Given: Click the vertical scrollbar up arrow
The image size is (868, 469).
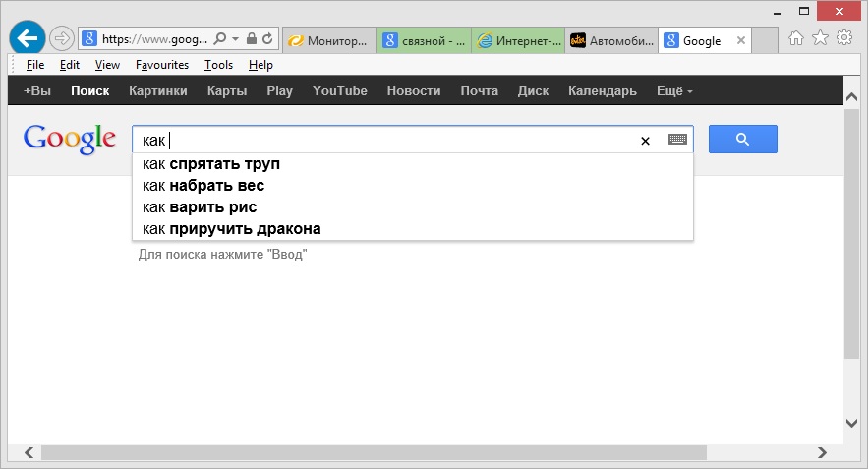Looking at the screenshot, I should [x=852, y=97].
